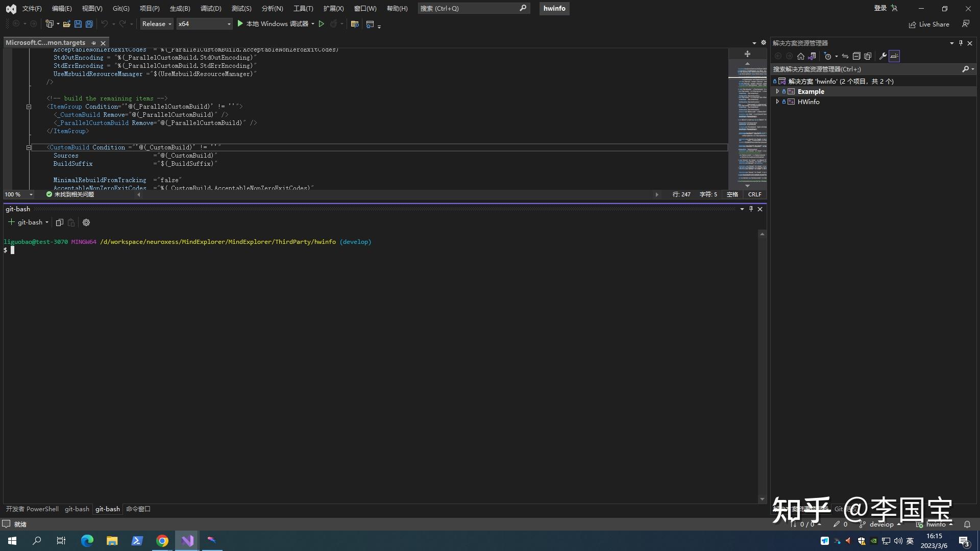This screenshot has width=980, height=551.
Task: Click the Open File folder icon
Action: [x=66, y=24]
